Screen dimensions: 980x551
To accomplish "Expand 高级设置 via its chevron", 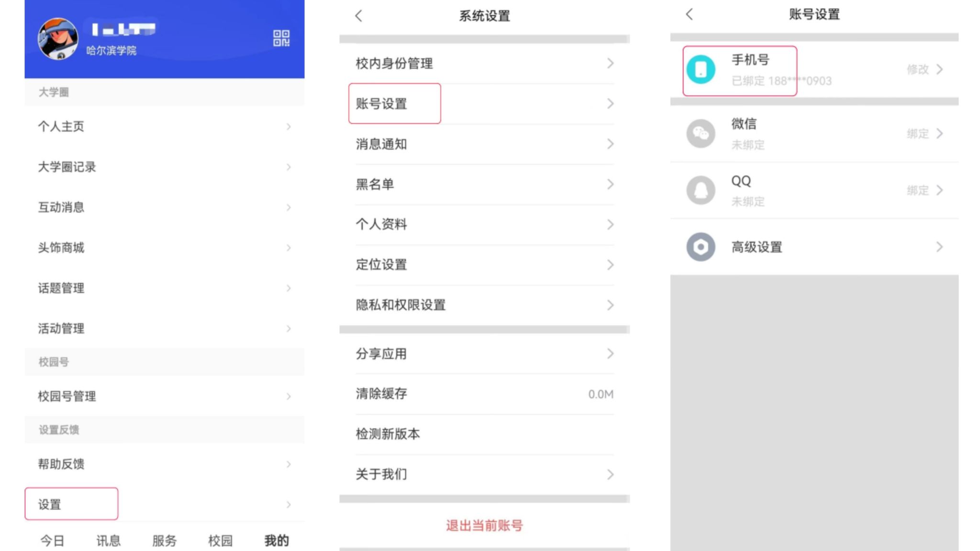I will [x=939, y=247].
